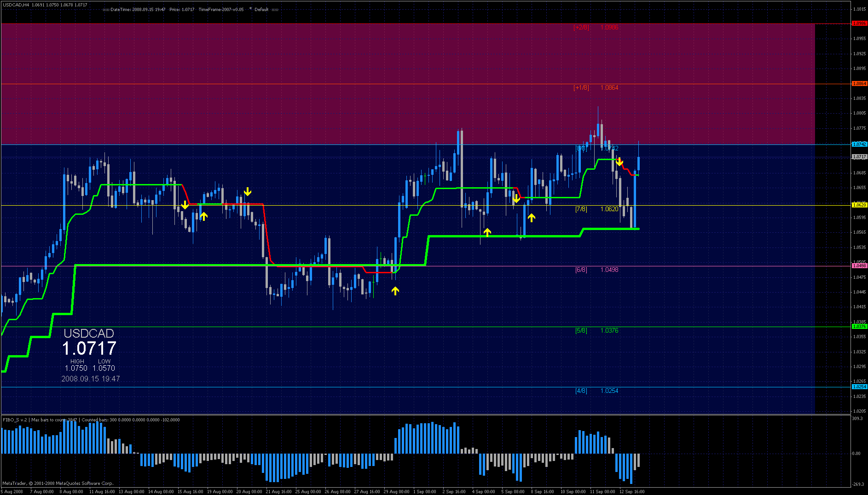Click the '4 Sep 00:00' time axis label
This screenshot has width=868, height=495.
click(483, 491)
